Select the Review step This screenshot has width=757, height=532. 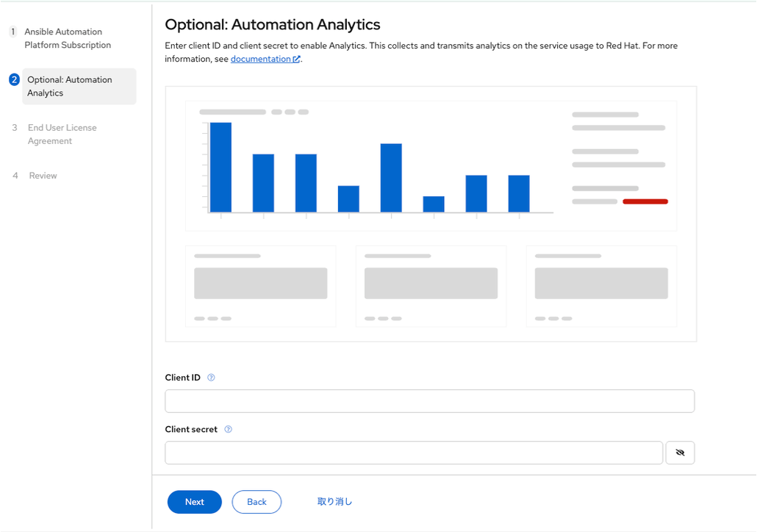43,176
